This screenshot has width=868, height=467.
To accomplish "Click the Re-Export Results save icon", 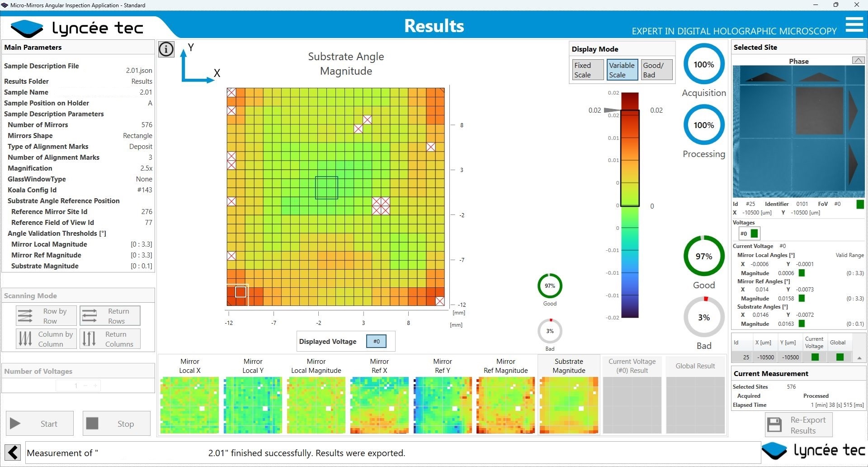I will coord(774,425).
